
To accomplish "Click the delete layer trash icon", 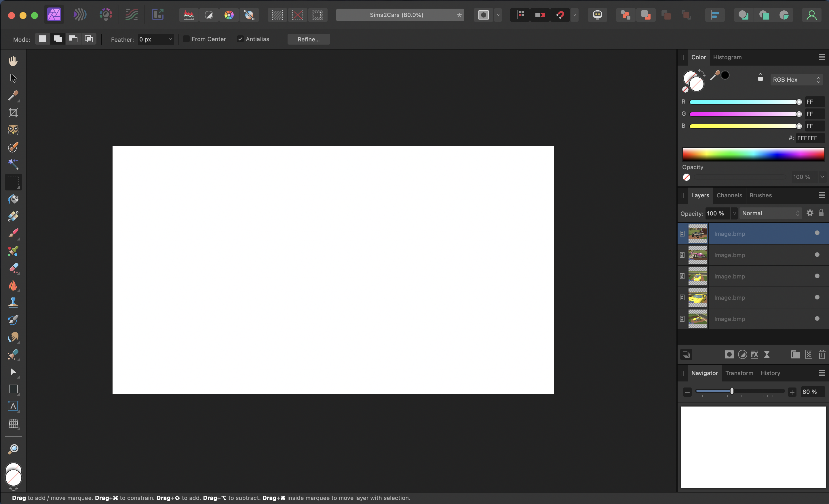I will click(x=822, y=354).
